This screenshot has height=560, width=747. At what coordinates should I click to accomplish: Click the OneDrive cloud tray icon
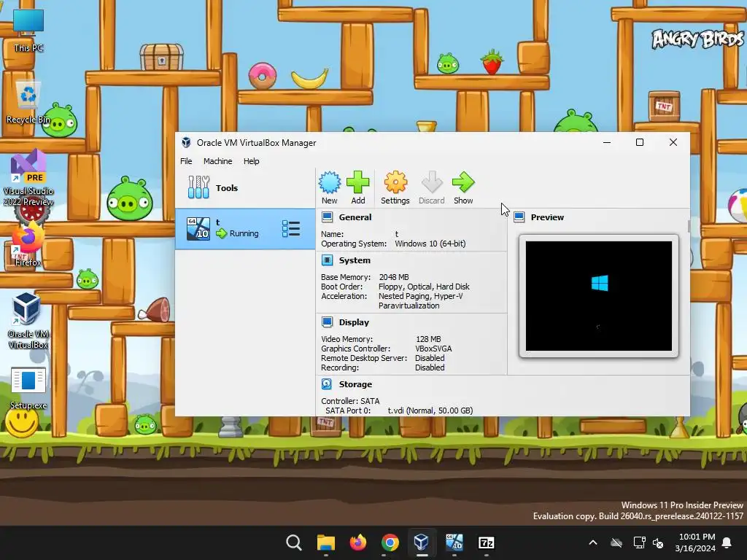pos(616,542)
